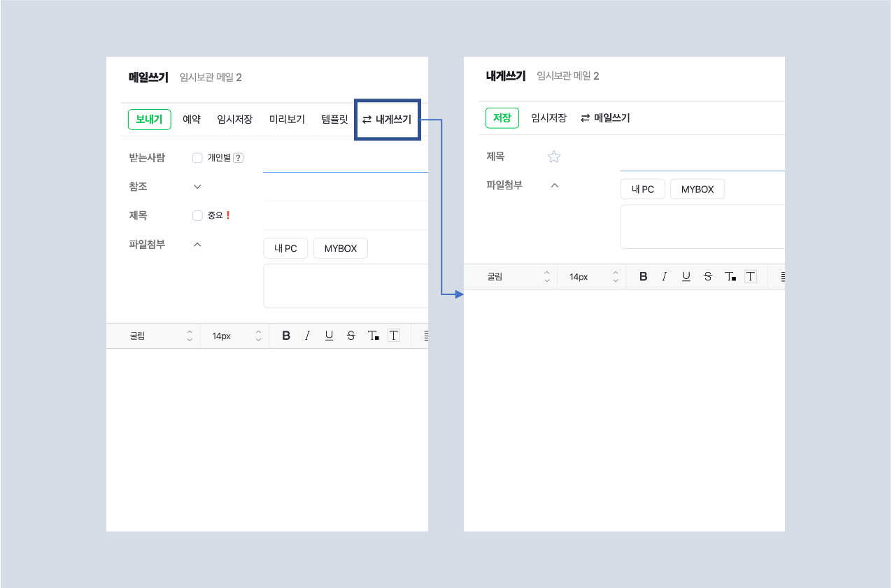Click 내 PC button in 메일쓰기 panel
This screenshot has height=588, width=892.
285,248
